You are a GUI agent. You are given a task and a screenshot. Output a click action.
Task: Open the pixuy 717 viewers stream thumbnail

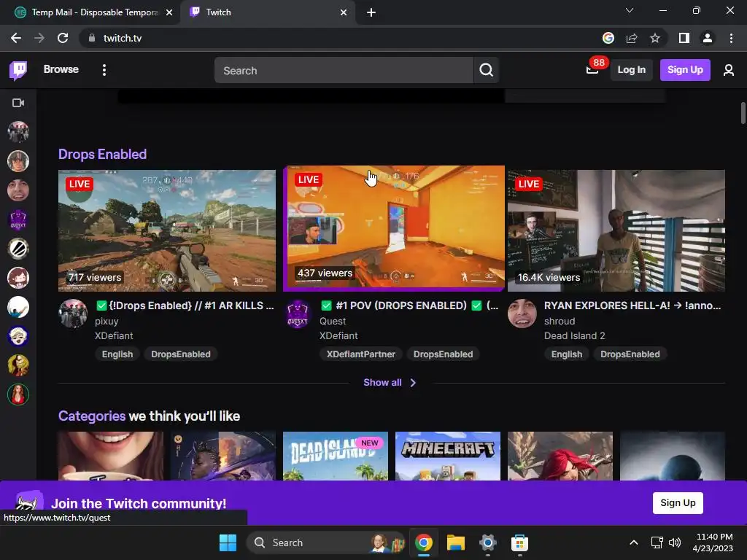coord(167,230)
